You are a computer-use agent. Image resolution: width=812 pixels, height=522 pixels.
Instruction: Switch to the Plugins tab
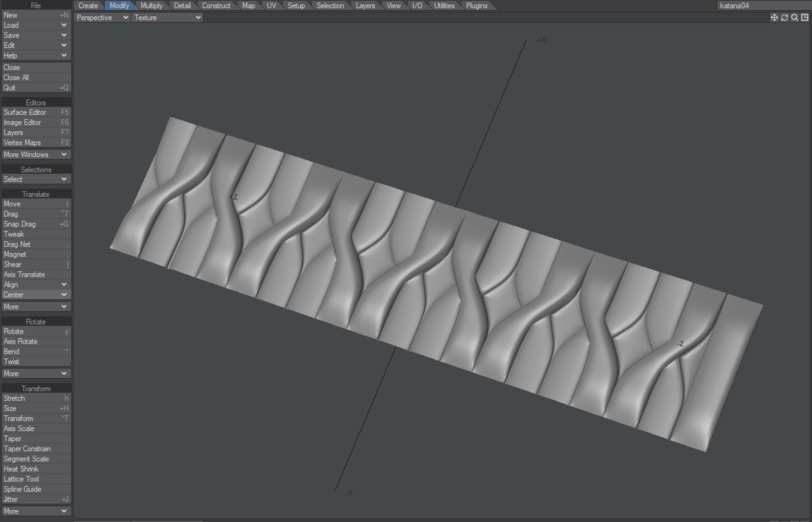click(477, 5)
